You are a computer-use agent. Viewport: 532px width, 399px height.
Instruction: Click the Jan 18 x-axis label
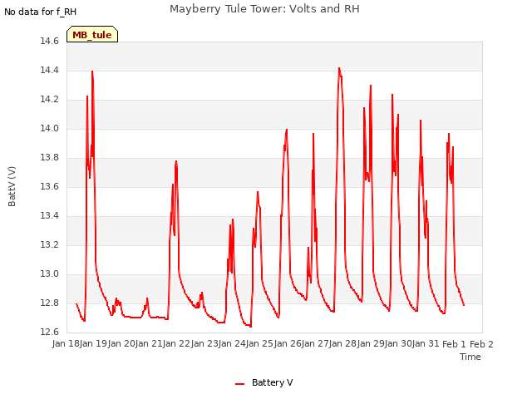point(66,344)
